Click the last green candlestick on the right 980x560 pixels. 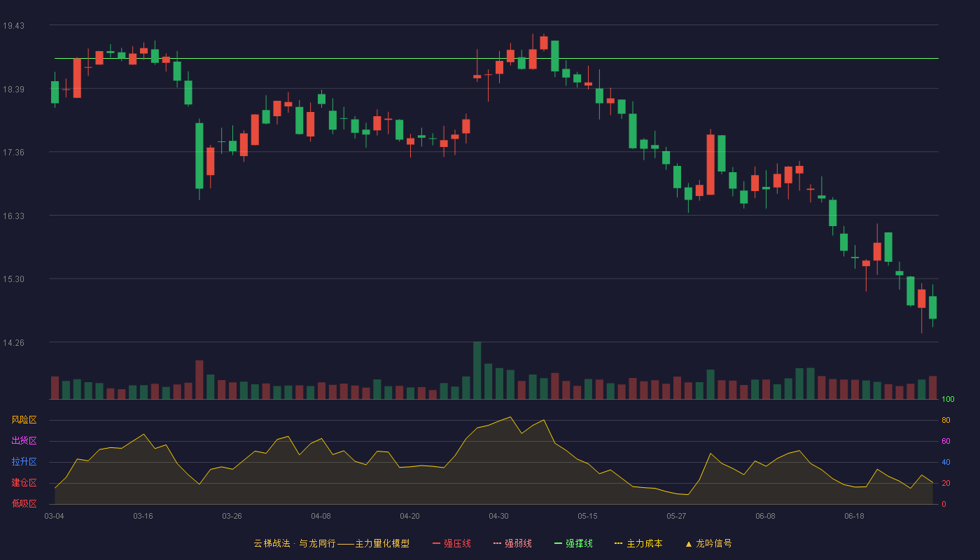click(x=932, y=307)
